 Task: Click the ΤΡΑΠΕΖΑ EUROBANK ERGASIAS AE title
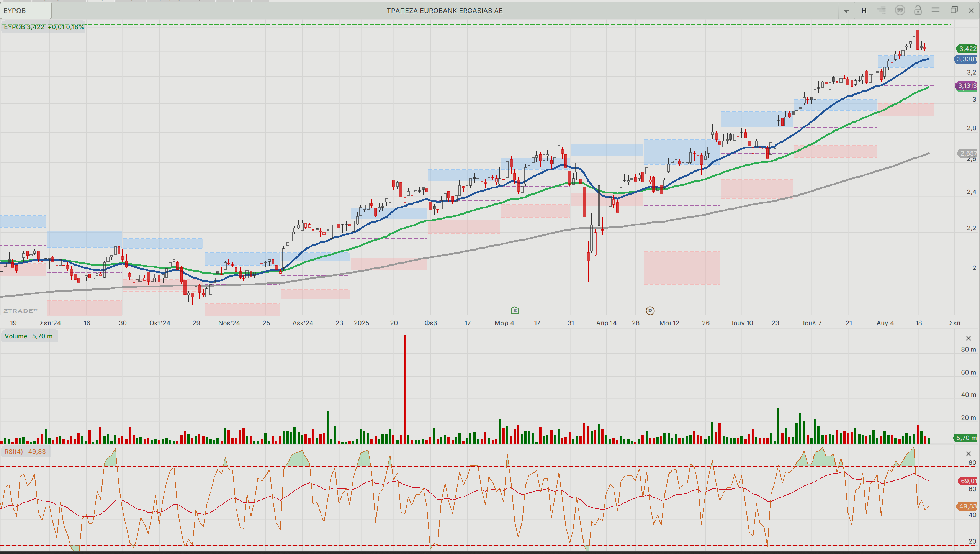pos(445,11)
